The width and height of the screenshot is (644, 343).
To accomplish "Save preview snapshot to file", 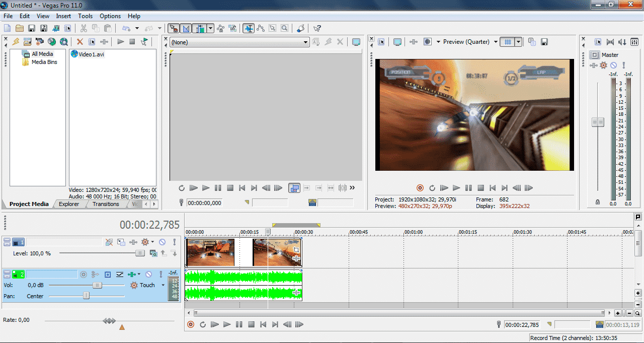I will click(544, 42).
